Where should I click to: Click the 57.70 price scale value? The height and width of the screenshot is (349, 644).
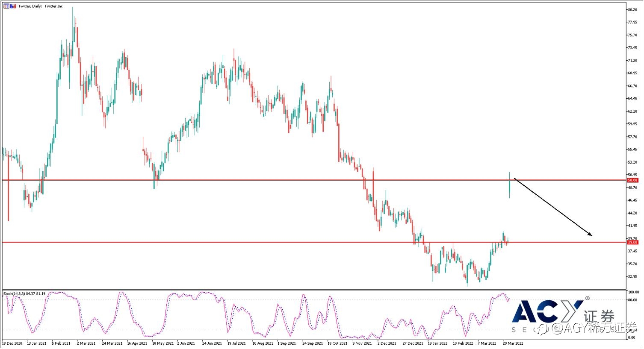point(632,137)
